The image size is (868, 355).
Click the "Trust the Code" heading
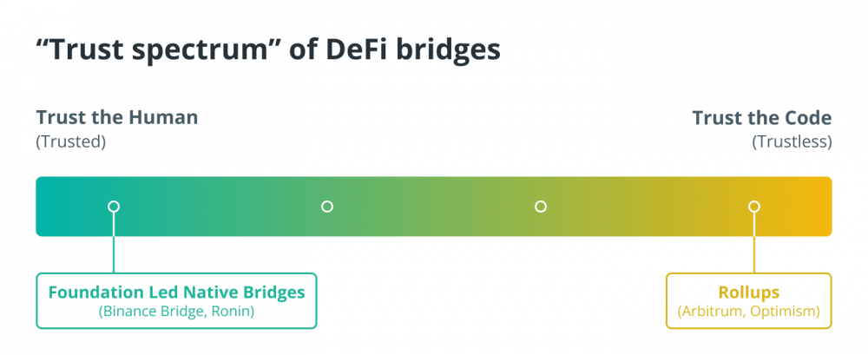tap(762, 118)
